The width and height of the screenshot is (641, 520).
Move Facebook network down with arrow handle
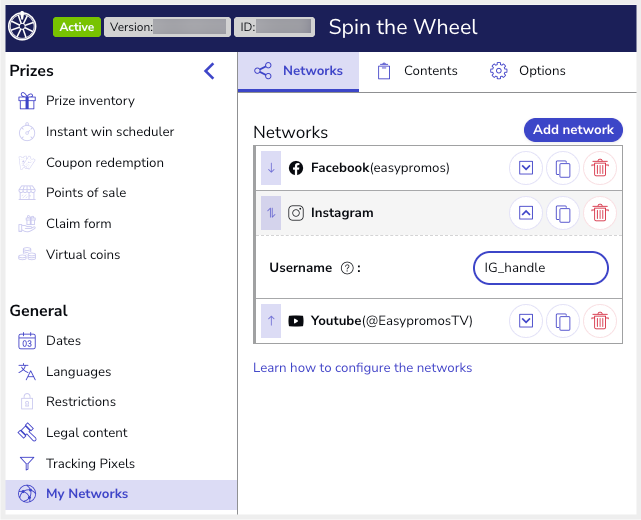click(271, 167)
